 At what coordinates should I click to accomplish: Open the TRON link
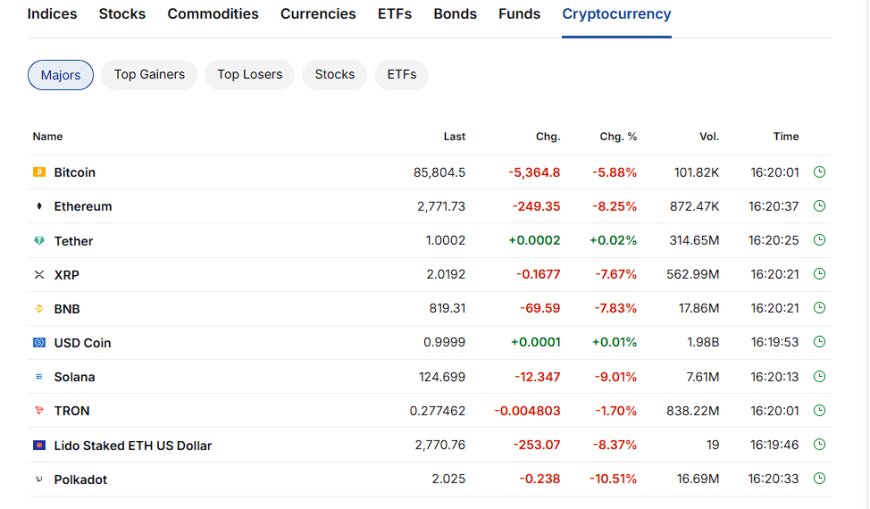[x=72, y=411]
